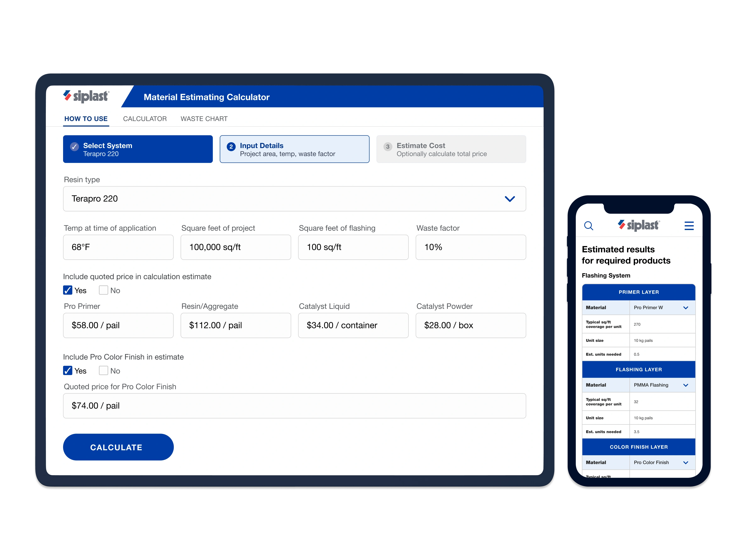Screen dimensions: 747x560
Task: Edit the Waste factor field
Action: [471, 247]
